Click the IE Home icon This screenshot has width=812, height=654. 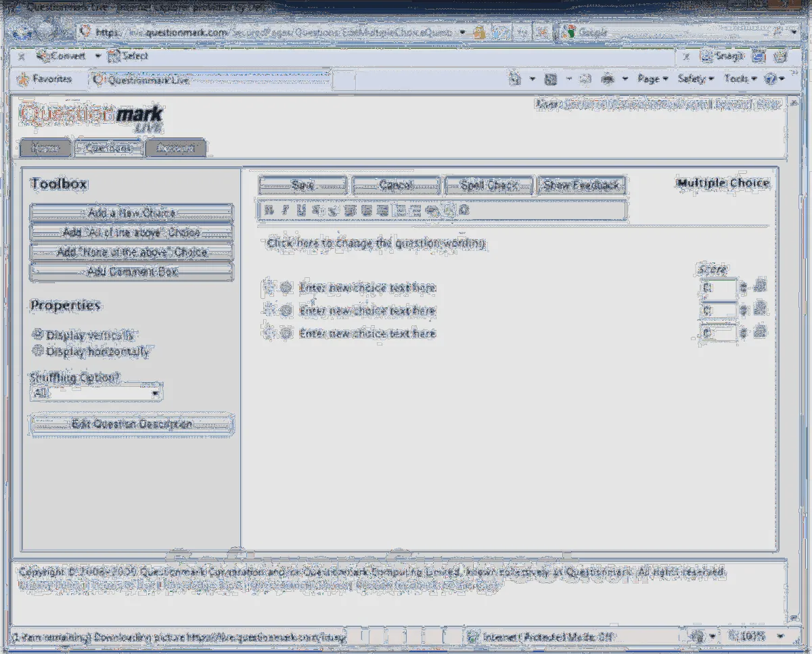[516, 79]
